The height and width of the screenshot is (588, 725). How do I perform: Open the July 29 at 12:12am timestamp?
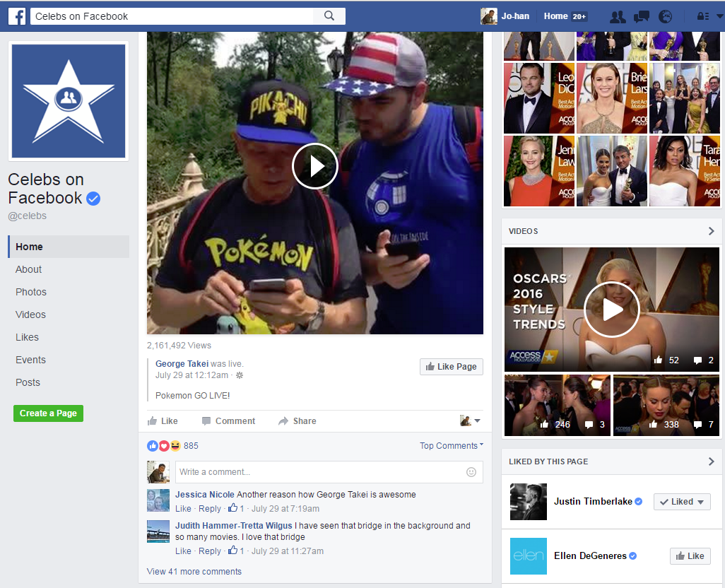click(x=192, y=375)
